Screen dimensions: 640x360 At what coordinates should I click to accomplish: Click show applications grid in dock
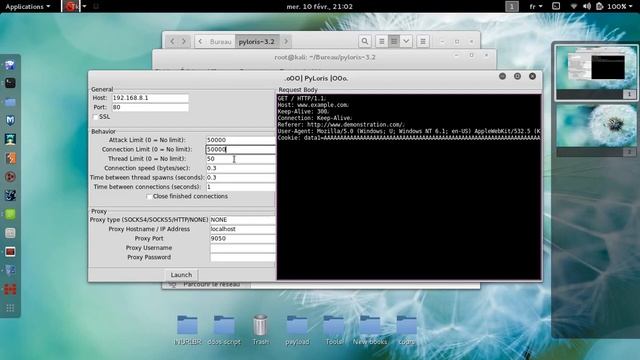(x=10, y=308)
